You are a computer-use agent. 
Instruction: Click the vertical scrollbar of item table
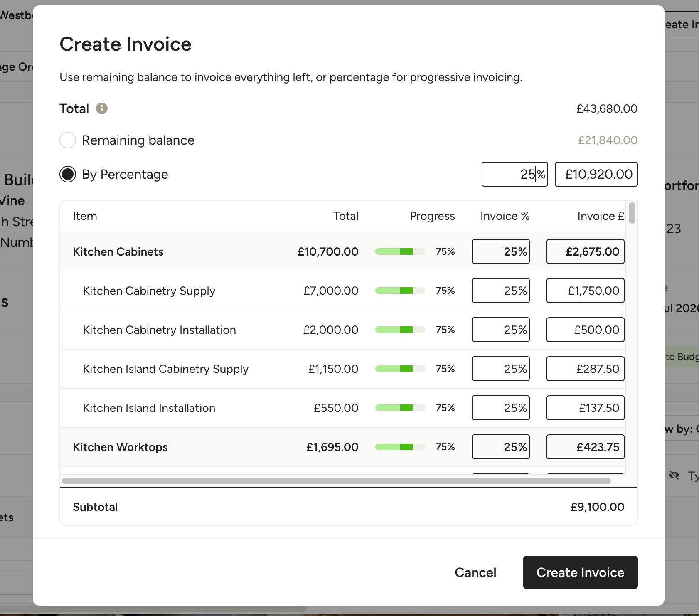tap(632, 213)
